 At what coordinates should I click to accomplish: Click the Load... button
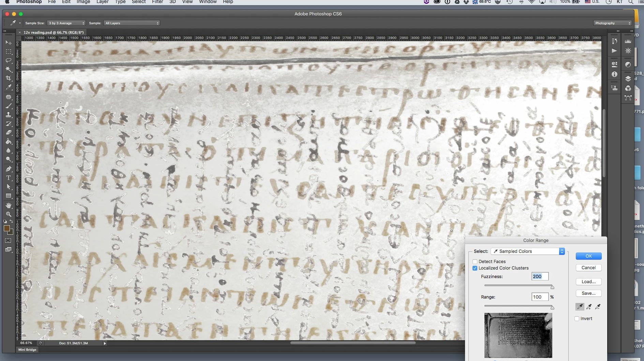(588, 282)
